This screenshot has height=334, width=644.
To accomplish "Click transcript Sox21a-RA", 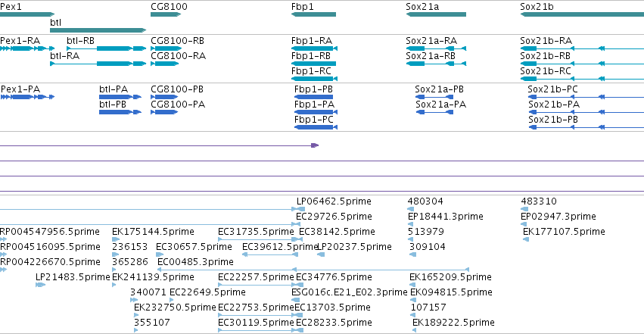I will 436,48.
